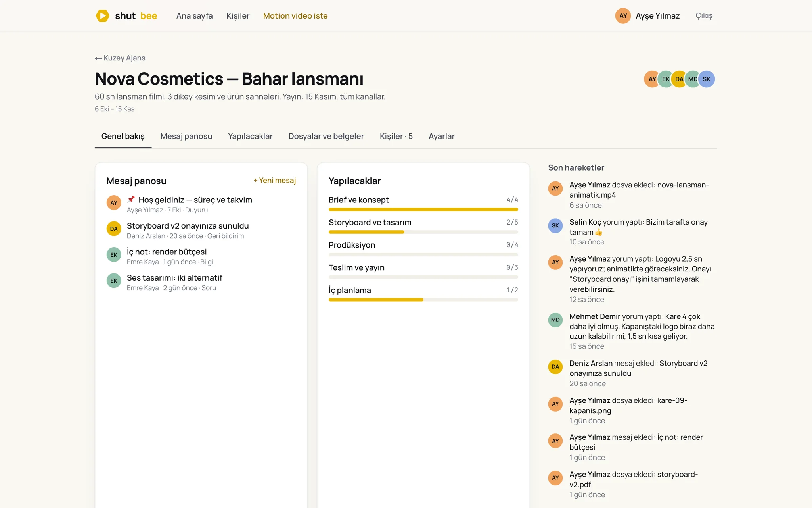Viewport: 812px width, 508px height.
Task: Click the AY avatar in project members
Action: pos(651,79)
